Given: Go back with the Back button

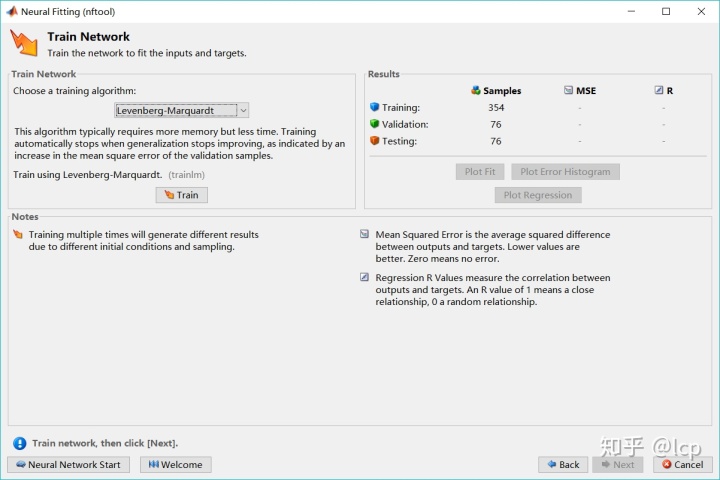Looking at the screenshot, I should (x=563, y=464).
